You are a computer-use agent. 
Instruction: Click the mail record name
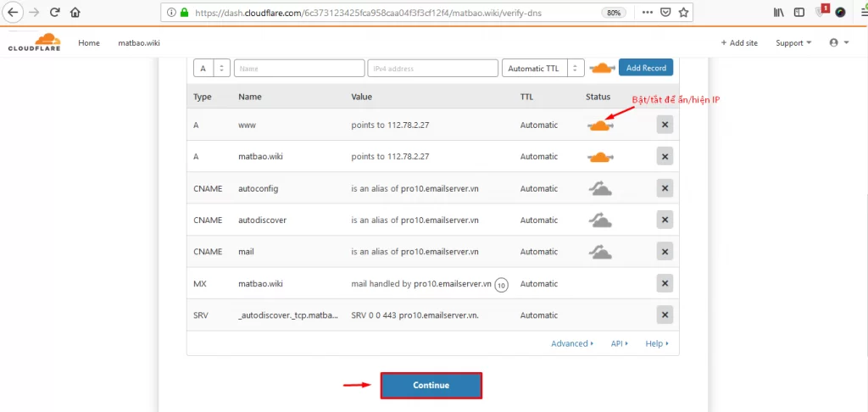tap(246, 252)
